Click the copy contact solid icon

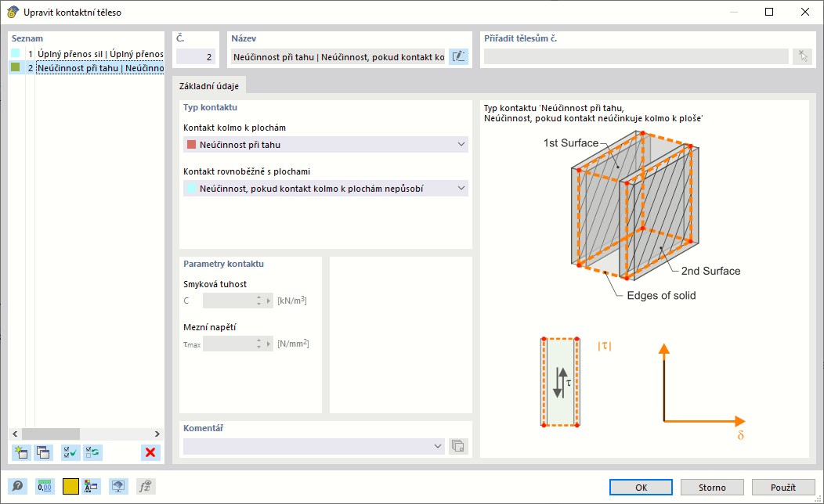tap(44, 452)
